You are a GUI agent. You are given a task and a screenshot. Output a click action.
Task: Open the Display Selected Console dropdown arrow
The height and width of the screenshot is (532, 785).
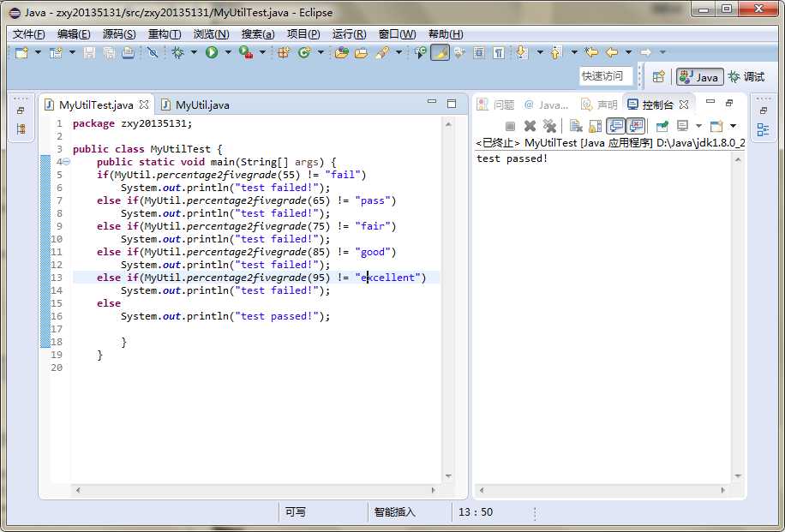tap(699, 126)
